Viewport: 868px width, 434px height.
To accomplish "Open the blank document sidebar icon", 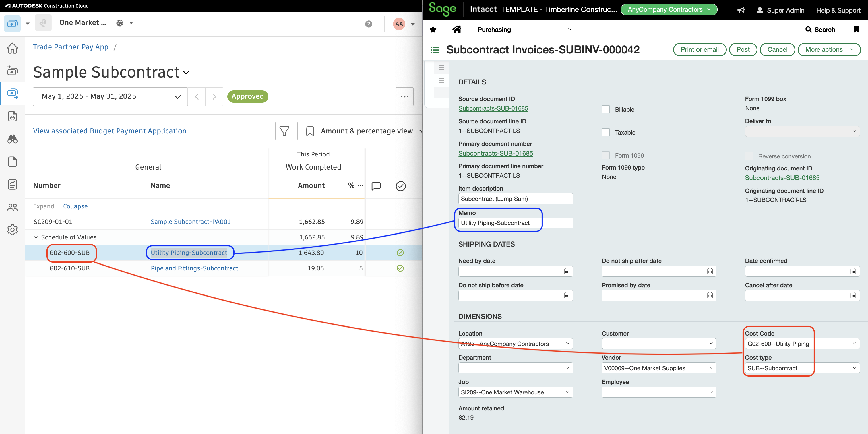I will click(12, 162).
